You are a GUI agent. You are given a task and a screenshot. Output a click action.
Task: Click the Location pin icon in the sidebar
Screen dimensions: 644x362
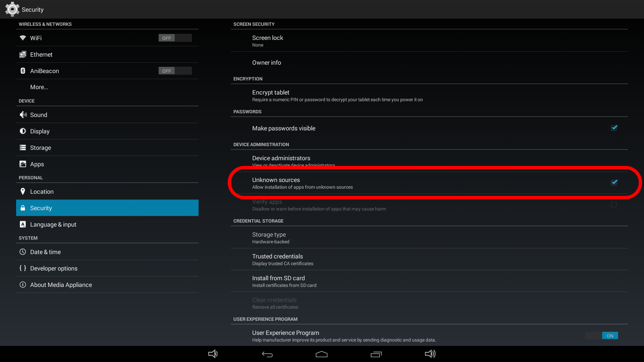point(23,191)
